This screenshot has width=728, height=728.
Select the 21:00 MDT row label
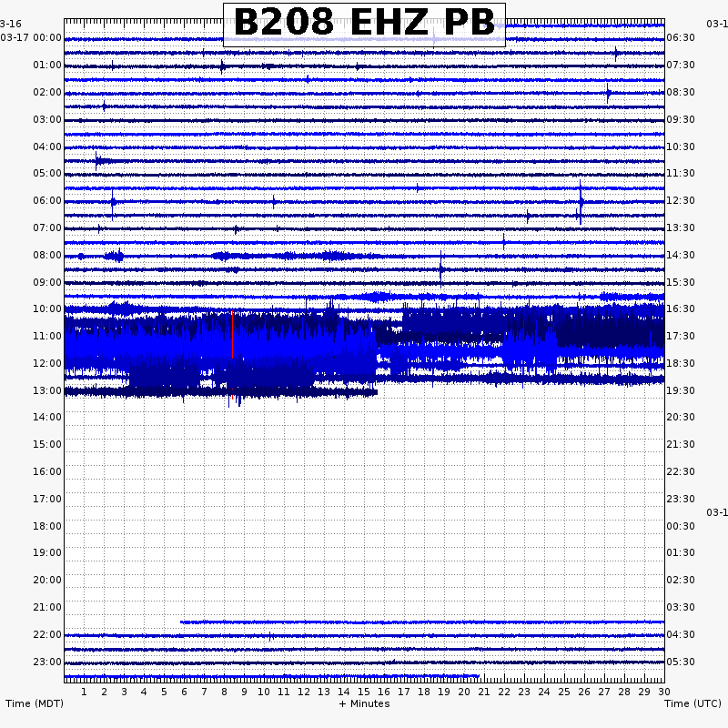[x=47, y=607]
